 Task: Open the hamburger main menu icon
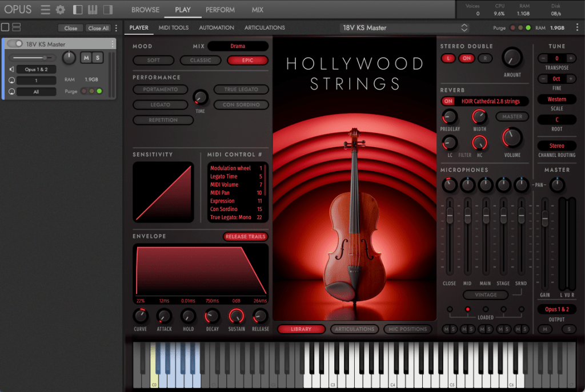(x=45, y=10)
